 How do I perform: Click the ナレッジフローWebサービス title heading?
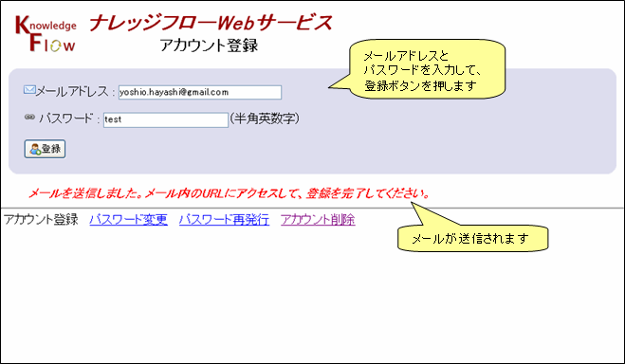tap(211, 23)
